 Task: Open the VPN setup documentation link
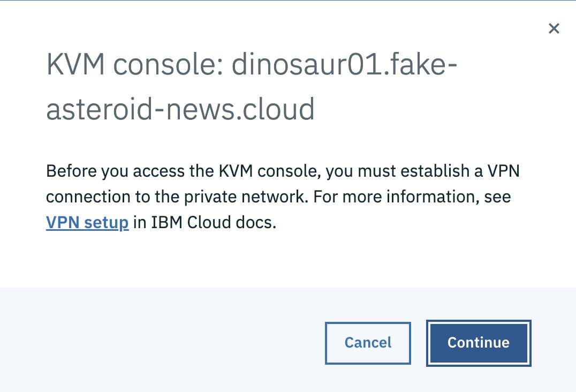click(87, 222)
